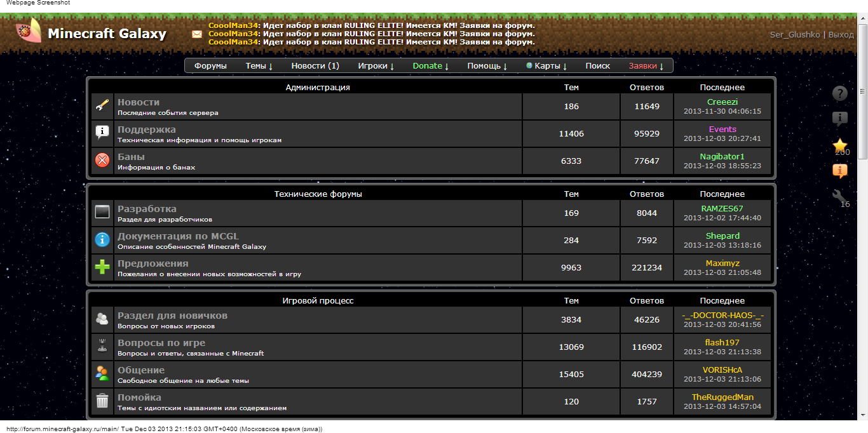Open last poster TheRuggedMan profile

tap(722, 397)
